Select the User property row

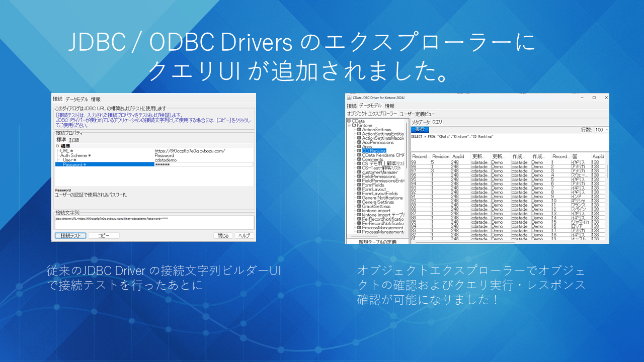(x=154, y=160)
